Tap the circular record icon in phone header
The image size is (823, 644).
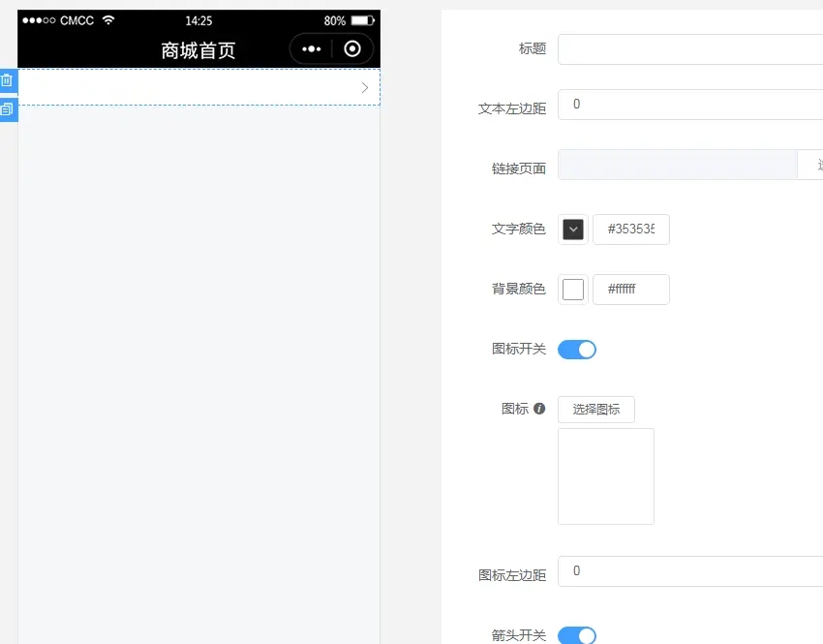coord(352,48)
